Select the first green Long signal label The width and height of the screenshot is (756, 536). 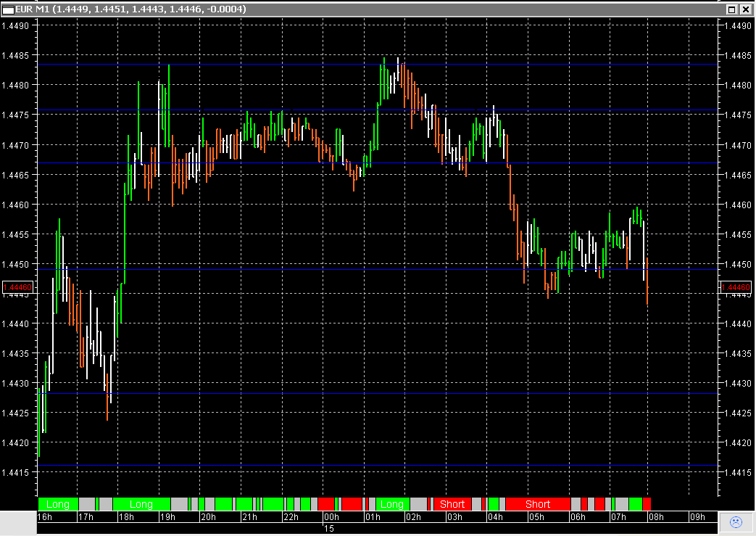pyautogui.click(x=57, y=504)
